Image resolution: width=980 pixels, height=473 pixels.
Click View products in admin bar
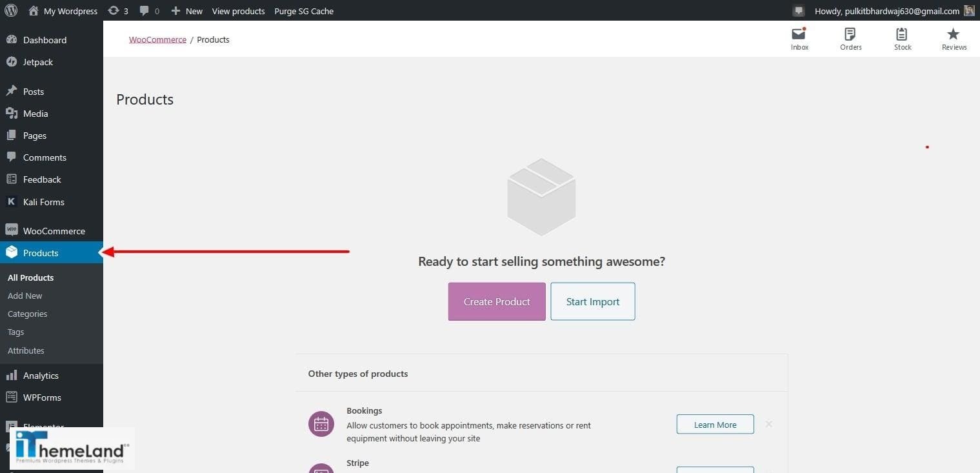[238, 11]
